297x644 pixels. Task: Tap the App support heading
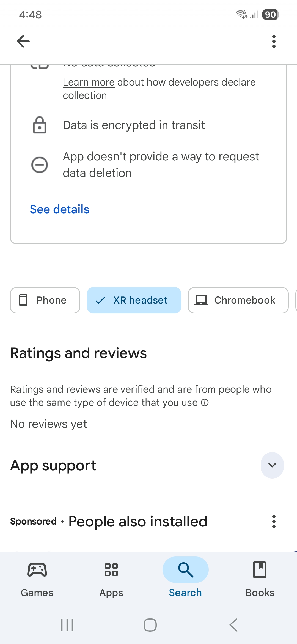click(x=53, y=465)
